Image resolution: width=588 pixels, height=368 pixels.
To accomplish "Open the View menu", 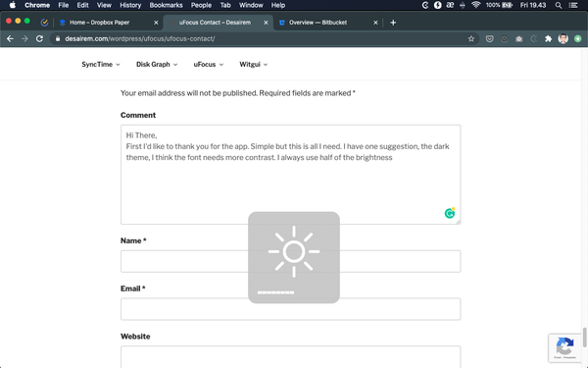I will tap(104, 5).
